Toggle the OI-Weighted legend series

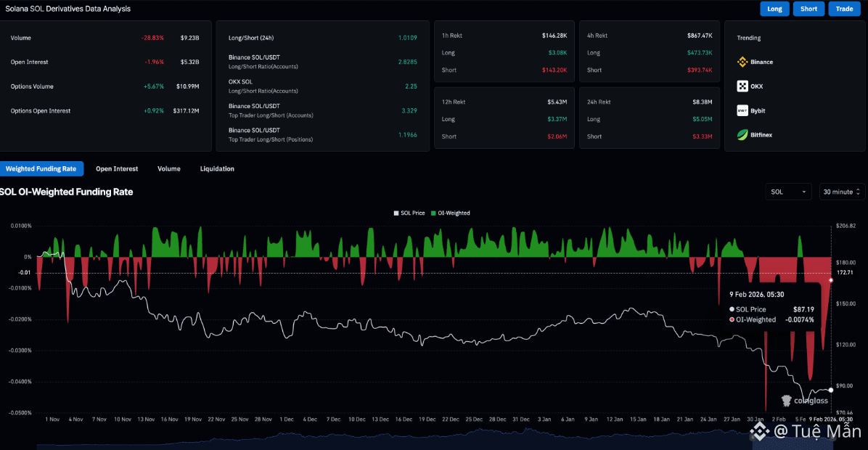(x=451, y=213)
